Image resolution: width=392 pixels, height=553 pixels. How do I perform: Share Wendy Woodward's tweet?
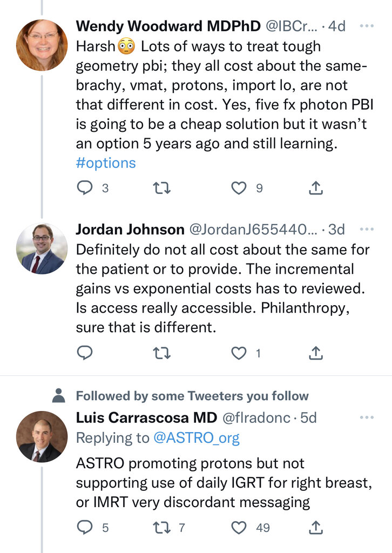pos(316,188)
